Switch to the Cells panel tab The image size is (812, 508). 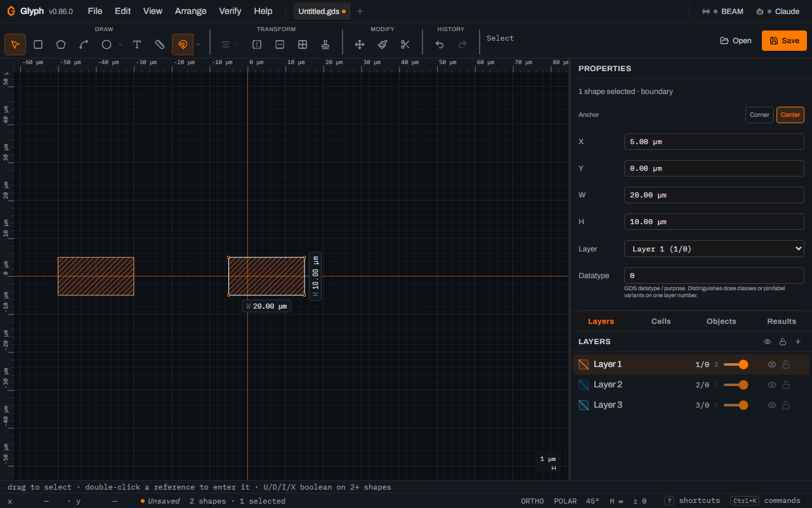click(661, 321)
